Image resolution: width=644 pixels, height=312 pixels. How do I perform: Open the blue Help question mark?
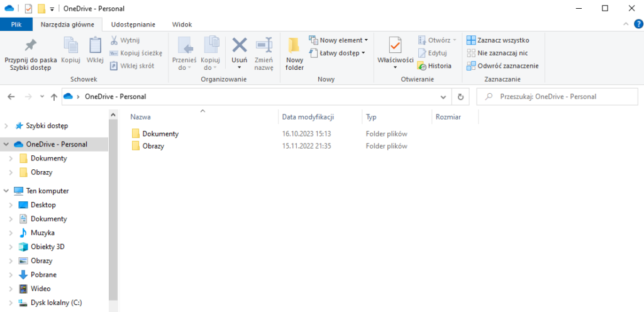pyautogui.click(x=638, y=25)
